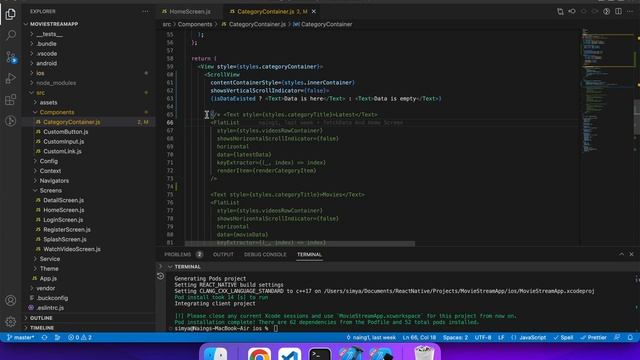Open Trash from the dock
The image size is (640, 360).
[424, 353]
